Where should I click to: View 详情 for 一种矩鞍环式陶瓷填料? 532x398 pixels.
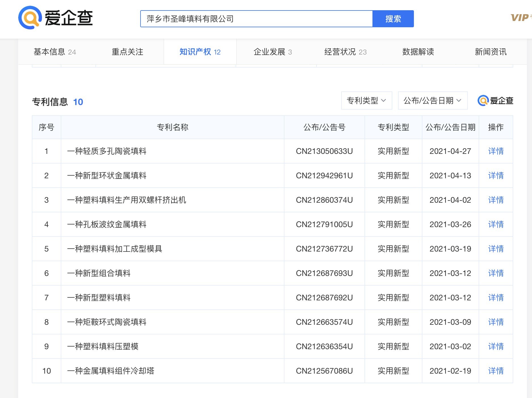pos(496,322)
